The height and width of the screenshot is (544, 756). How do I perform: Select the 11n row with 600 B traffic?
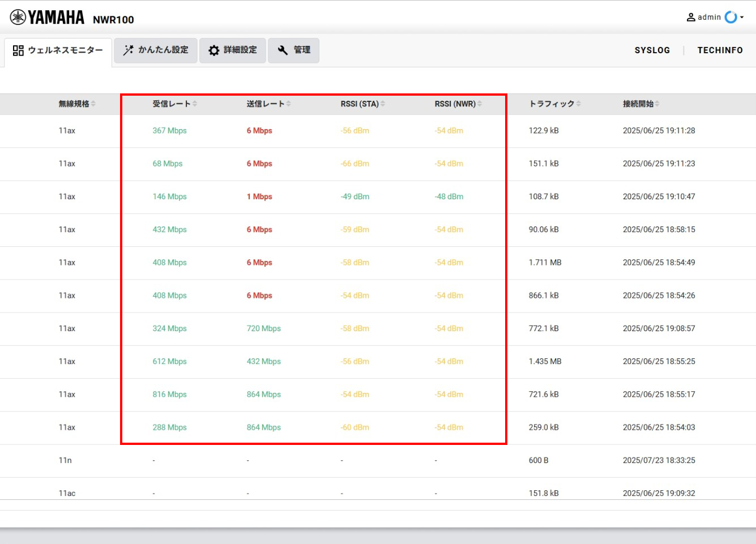pyautogui.click(x=378, y=461)
